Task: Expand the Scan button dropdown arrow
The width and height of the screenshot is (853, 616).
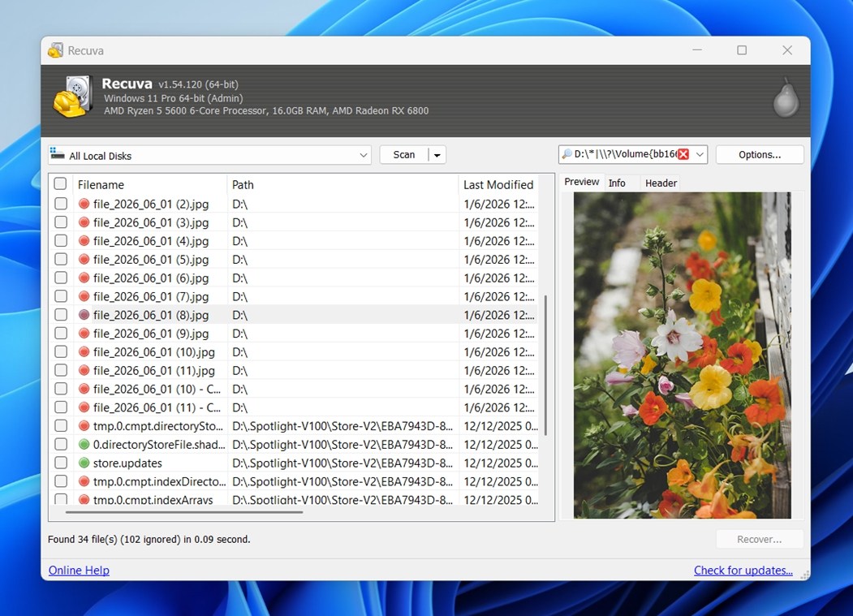Action: tap(437, 155)
